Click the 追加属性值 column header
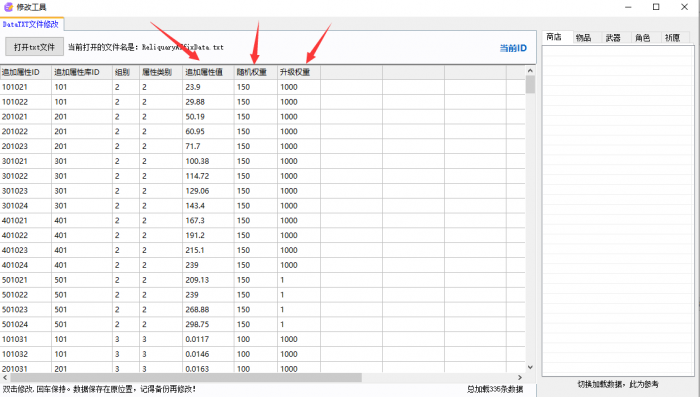 pyautogui.click(x=208, y=72)
